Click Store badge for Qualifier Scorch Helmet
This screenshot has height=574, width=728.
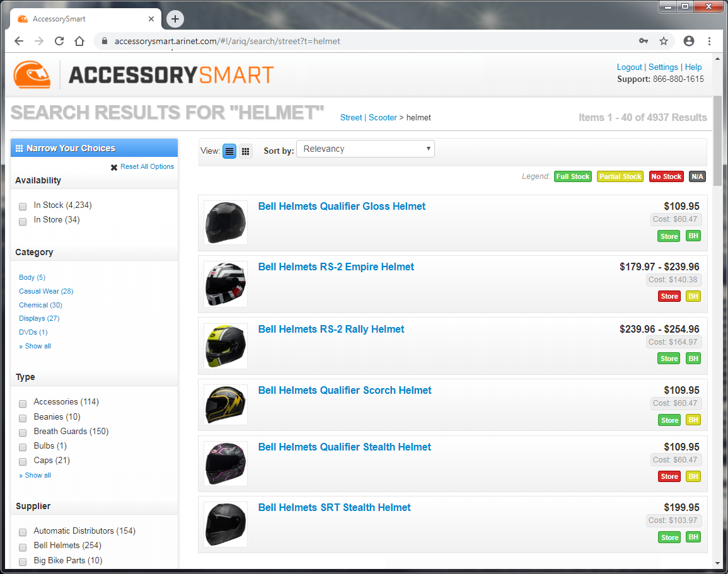point(669,420)
